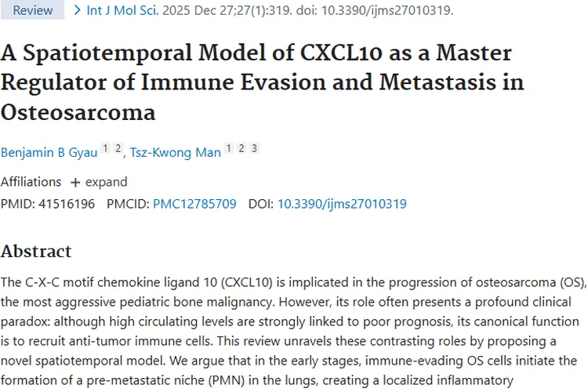This screenshot has width=588, height=392.
Task: Click affiliation superscript 1 after Tsz-Kwong Man
Action: 229,149
